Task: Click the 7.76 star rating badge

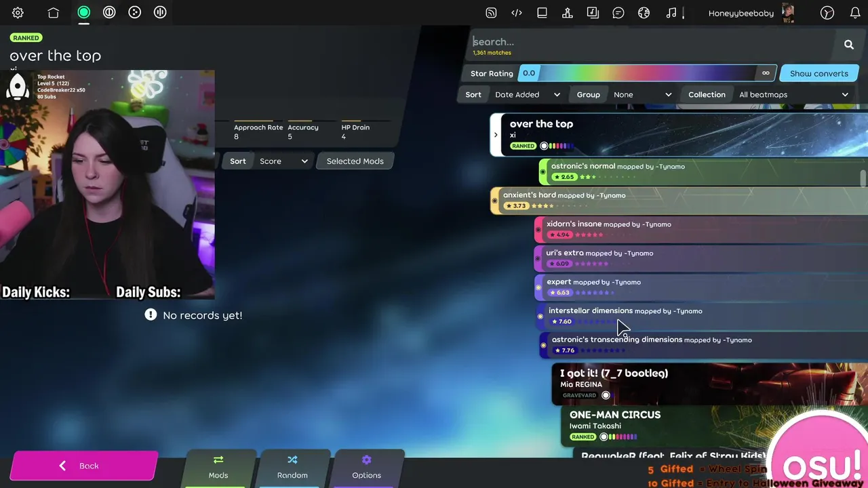Action: pos(564,351)
